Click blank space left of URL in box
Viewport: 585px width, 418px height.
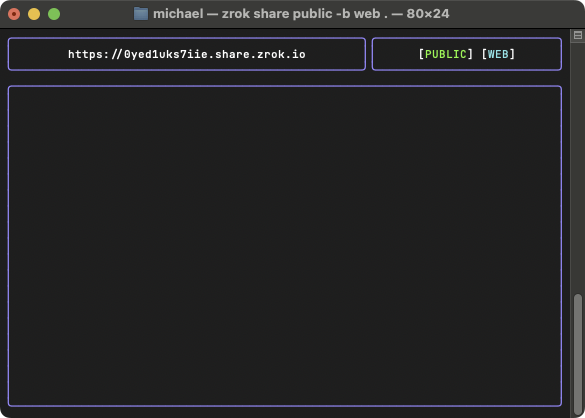38,54
